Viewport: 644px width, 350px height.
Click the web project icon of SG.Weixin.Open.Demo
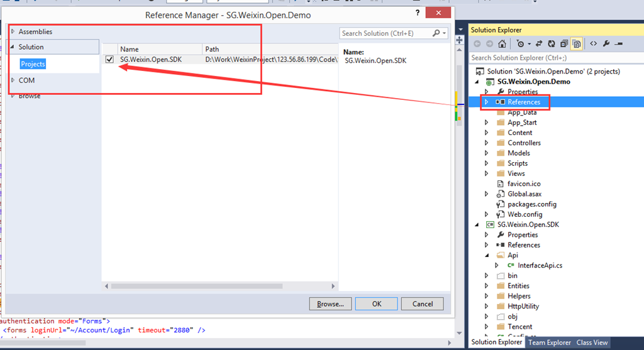pyautogui.click(x=490, y=82)
